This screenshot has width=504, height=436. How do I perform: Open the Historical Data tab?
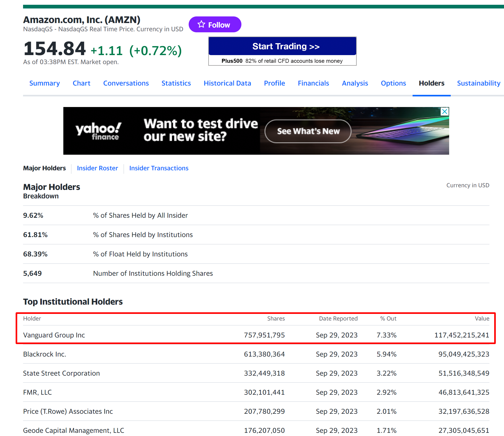(x=227, y=83)
